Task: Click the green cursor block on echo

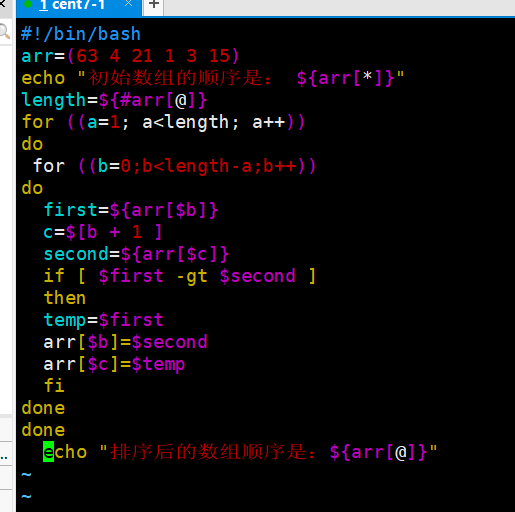Action: coord(48,452)
